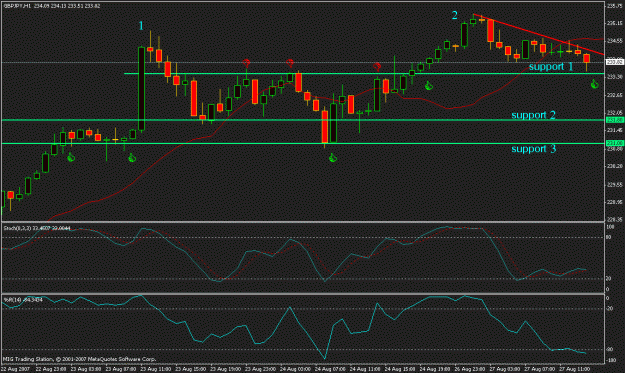Select the cyan wave label 1
Screen dimensions: 625x373
(141, 26)
